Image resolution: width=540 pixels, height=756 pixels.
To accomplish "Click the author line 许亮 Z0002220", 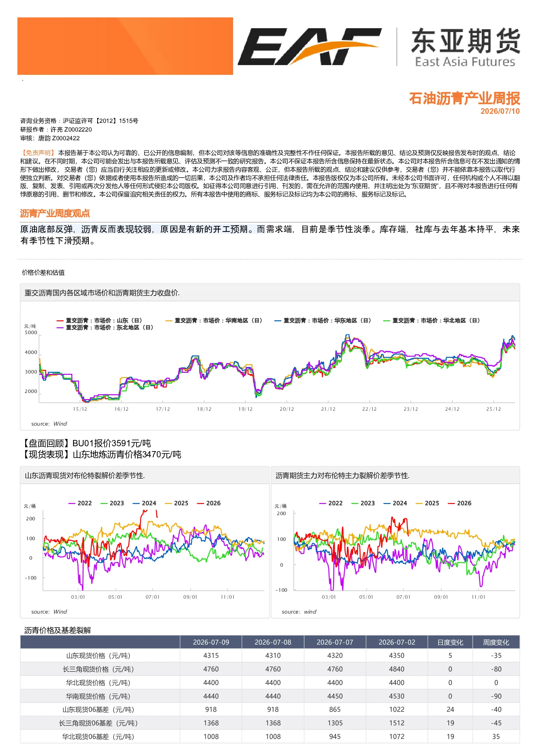I will pos(56,129).
